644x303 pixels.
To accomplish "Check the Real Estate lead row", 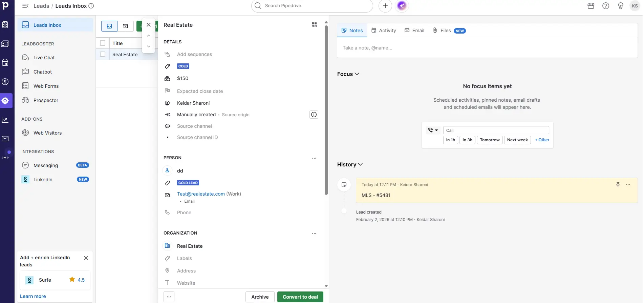I will point(103,54).
